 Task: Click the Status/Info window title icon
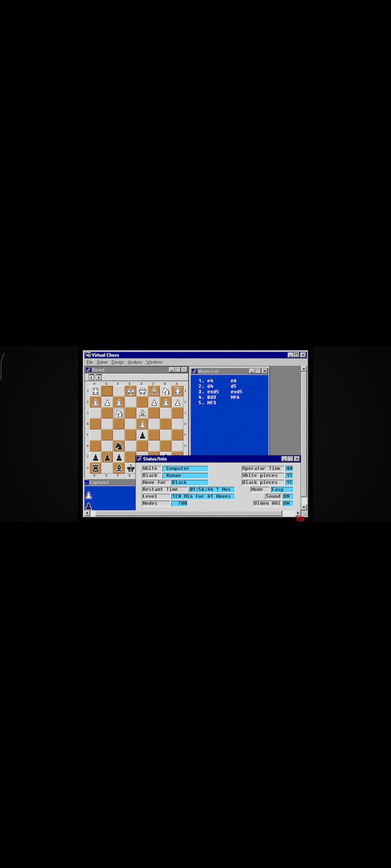(139, 459)
